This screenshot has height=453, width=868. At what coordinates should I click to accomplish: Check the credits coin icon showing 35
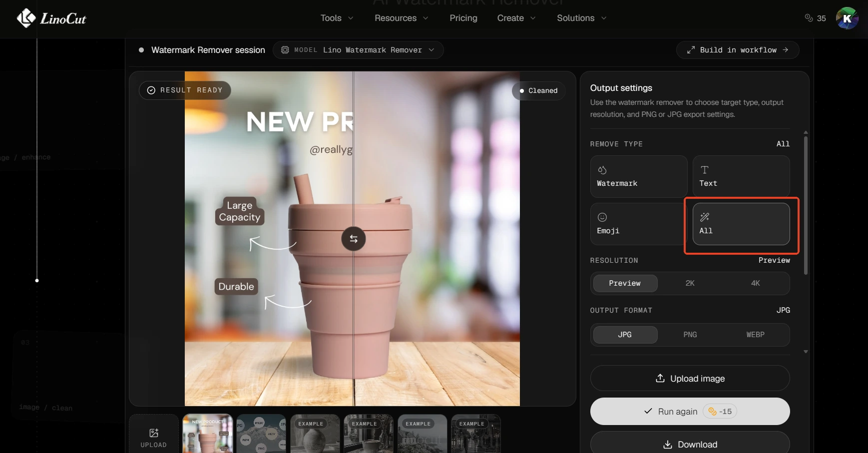click(x=809, y=18)
